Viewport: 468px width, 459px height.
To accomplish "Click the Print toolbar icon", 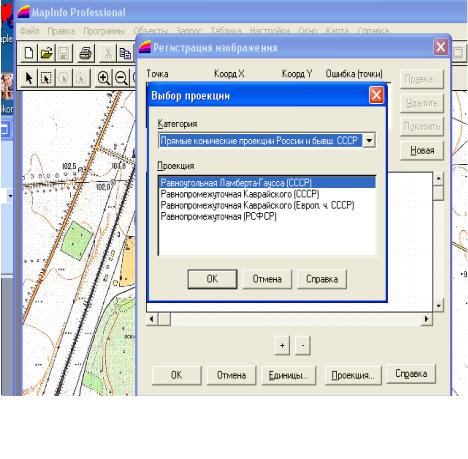I will tap(86, 53).
